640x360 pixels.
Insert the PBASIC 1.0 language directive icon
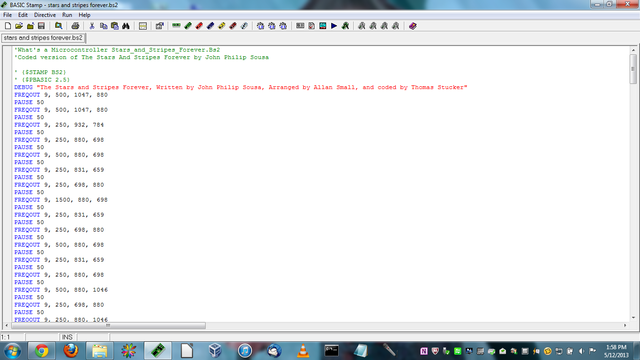tap(260, 26)
